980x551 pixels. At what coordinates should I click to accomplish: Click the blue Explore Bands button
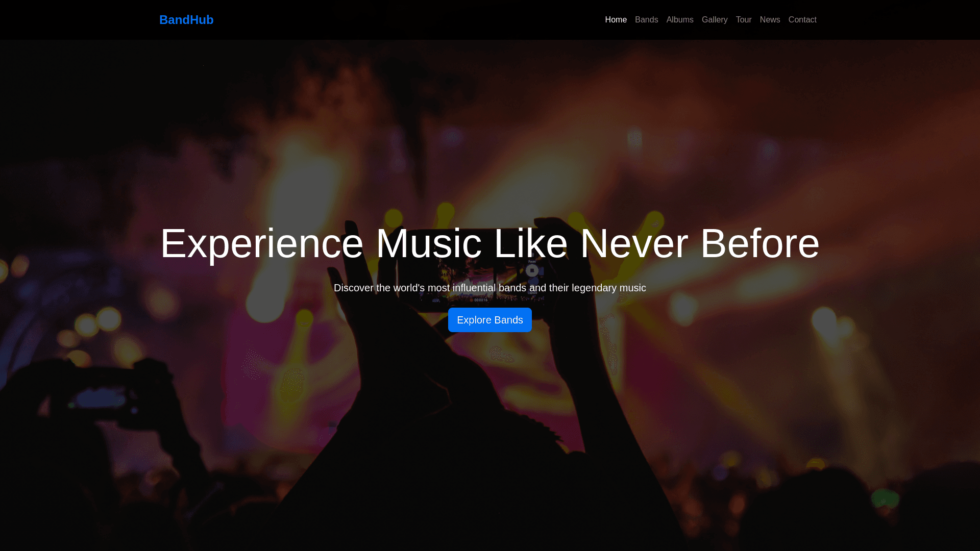(490, 320)
